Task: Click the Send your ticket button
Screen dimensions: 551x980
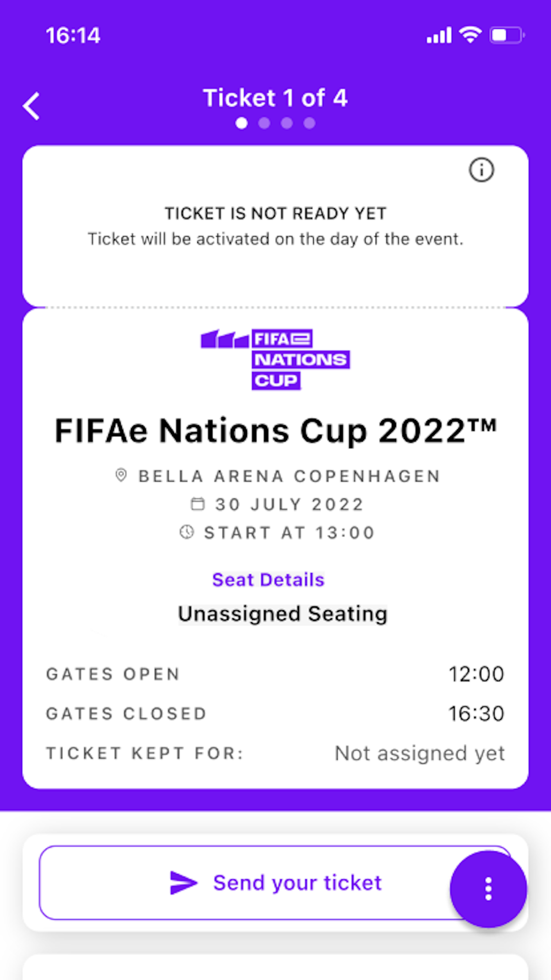Action: click(x=275, y=882)
